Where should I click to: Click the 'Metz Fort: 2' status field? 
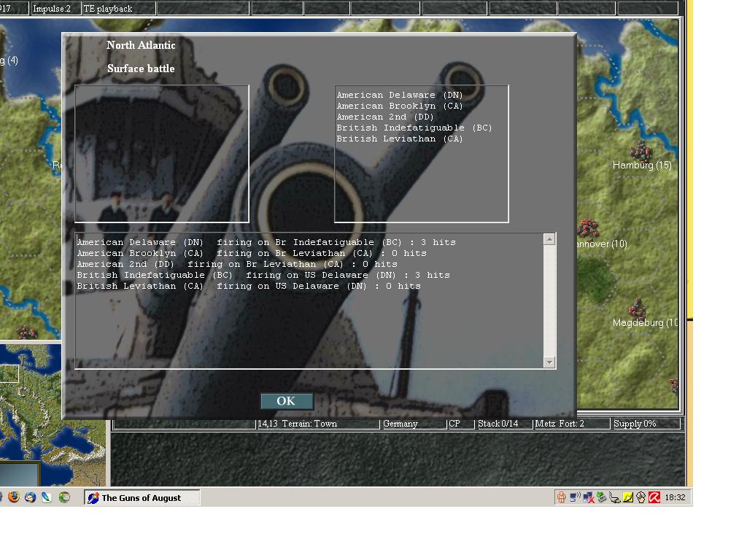(571, 424)
